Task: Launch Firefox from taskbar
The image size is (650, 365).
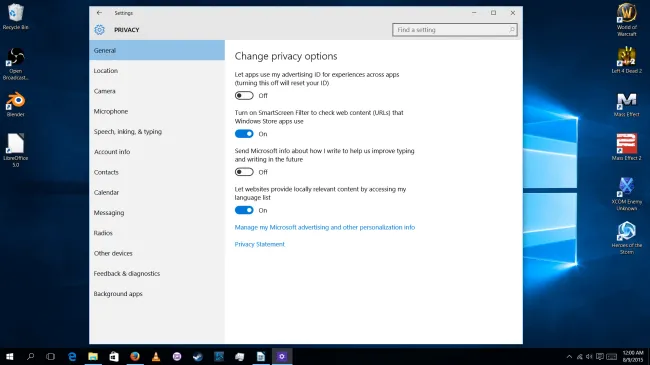Action: tap(135, 356)
